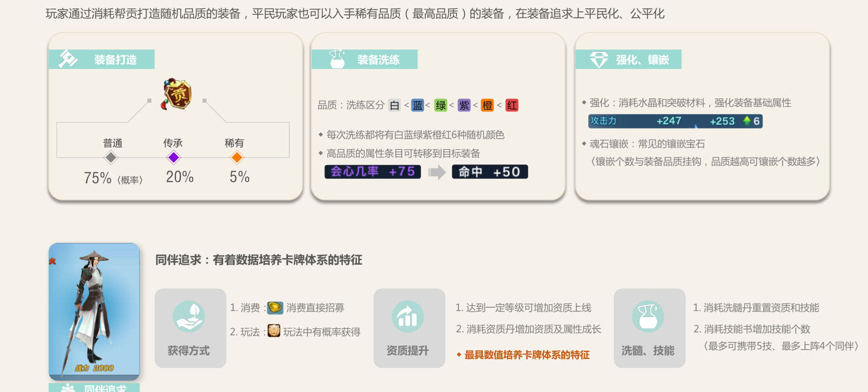Select the gray diamond under 普通
The width and height of the screenshot is (868, 392).
[x=111, y=157]
